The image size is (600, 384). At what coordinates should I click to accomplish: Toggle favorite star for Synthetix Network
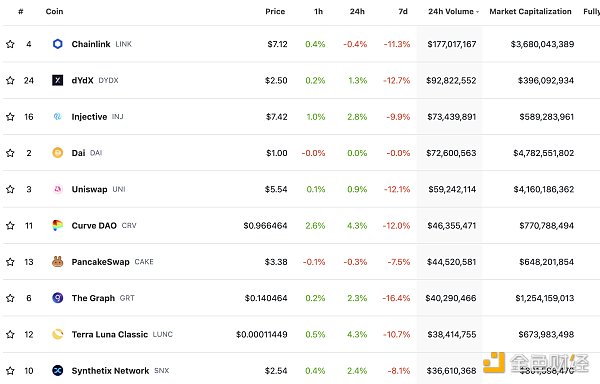point(10,371)
